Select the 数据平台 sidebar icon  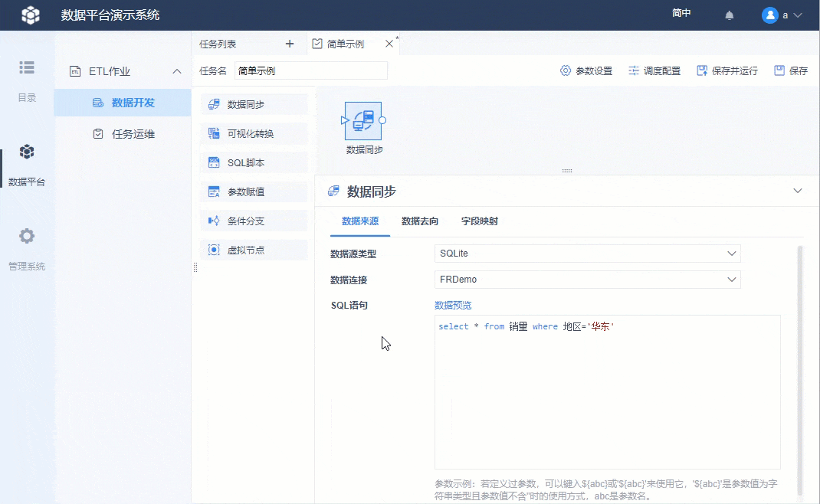(x=27, y=152)
